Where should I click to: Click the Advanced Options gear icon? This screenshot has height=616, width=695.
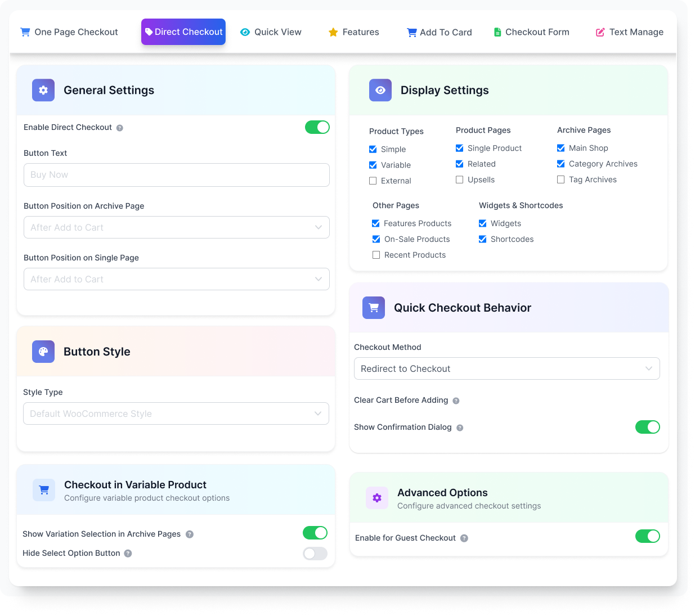(377, 498)
